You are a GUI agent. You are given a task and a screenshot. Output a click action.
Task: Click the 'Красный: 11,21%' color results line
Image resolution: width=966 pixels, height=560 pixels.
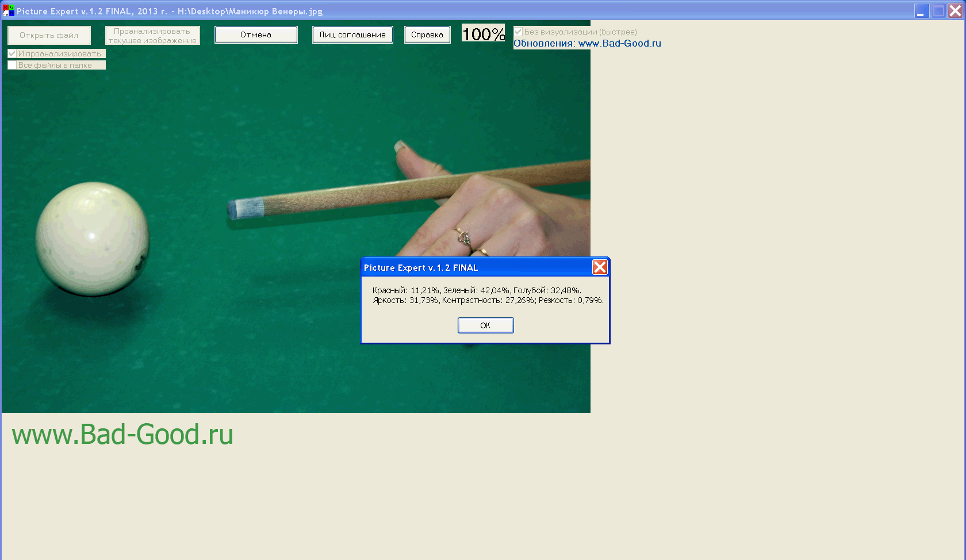pos(477,290)
